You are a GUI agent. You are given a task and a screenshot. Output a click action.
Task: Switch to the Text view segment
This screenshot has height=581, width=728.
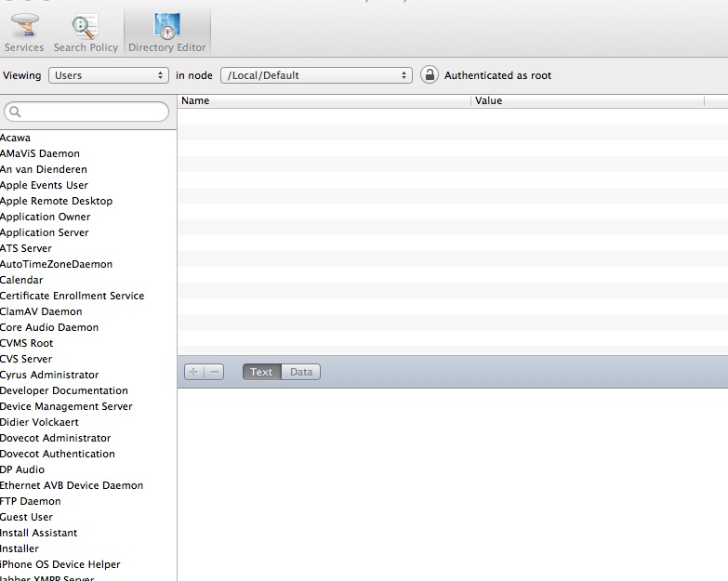click(x=261, y=372)
